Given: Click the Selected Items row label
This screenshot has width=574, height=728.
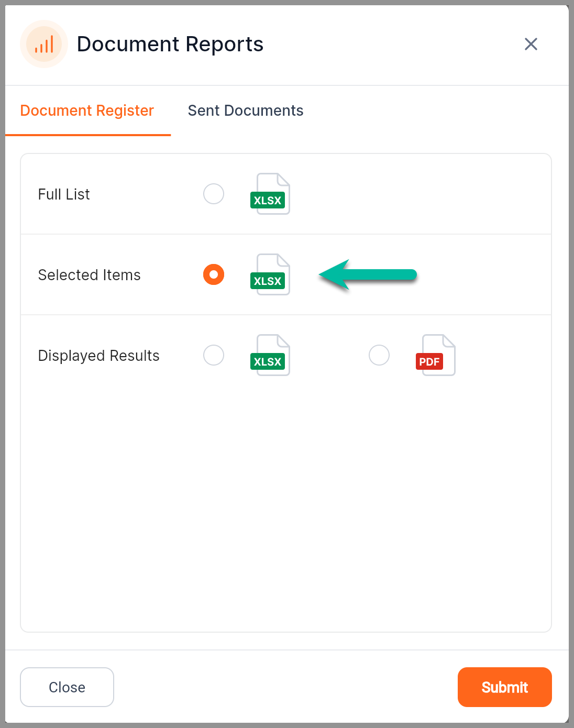Looking at the screenshot, I should click(90, 275).
